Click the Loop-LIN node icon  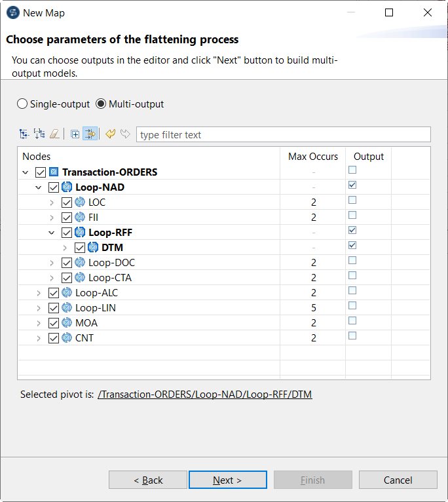coord(67,308)
